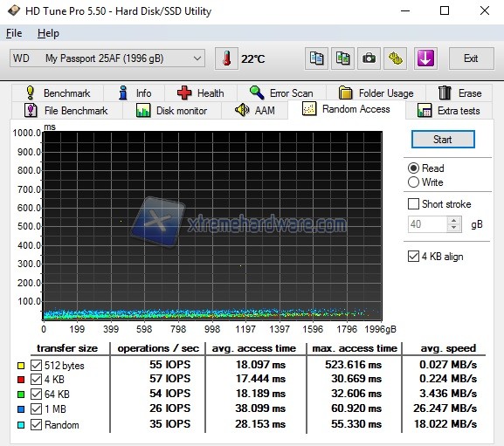Open the Help menu

[48, 33]
